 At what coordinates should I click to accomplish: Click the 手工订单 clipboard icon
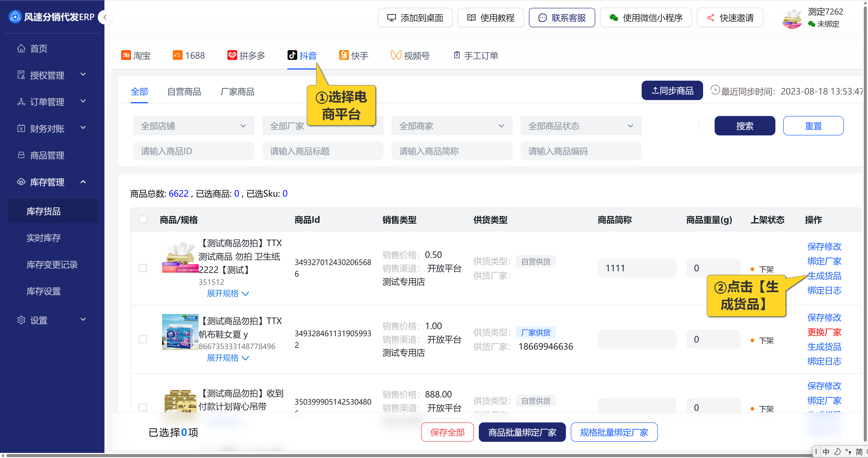457,55
